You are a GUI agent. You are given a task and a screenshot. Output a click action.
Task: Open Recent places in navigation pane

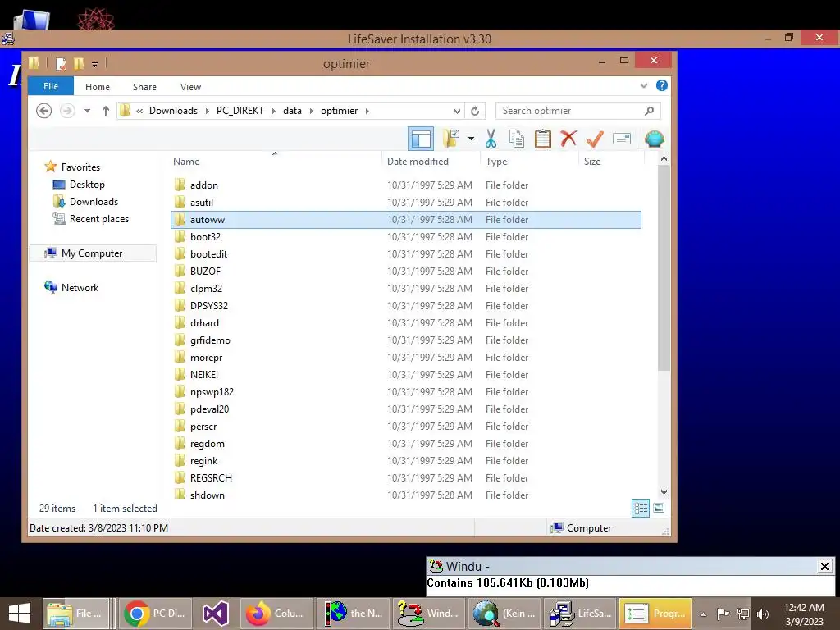(x=99, y=218)
